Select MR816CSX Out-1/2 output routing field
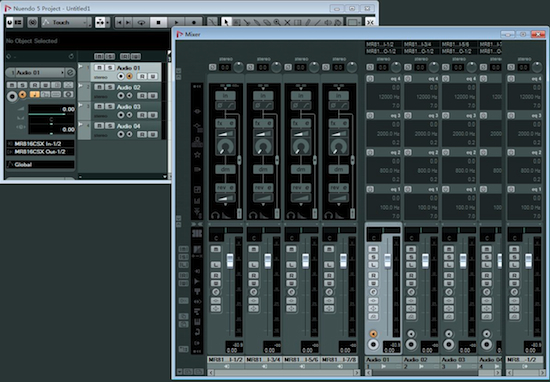 click(x=41, y=152)
